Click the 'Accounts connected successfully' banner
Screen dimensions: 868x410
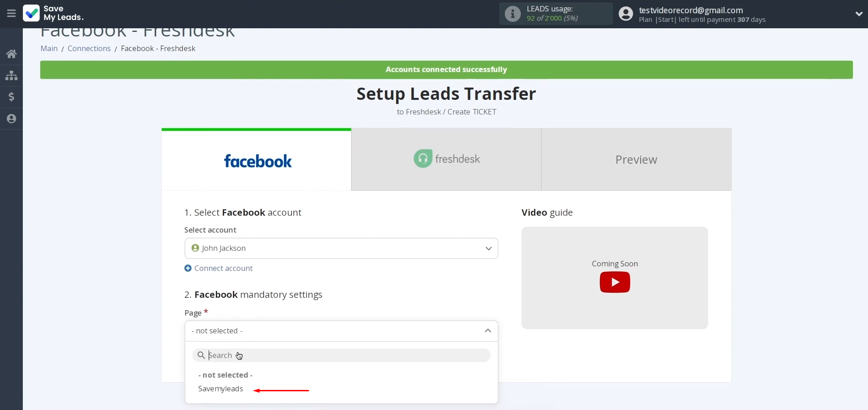447,70
